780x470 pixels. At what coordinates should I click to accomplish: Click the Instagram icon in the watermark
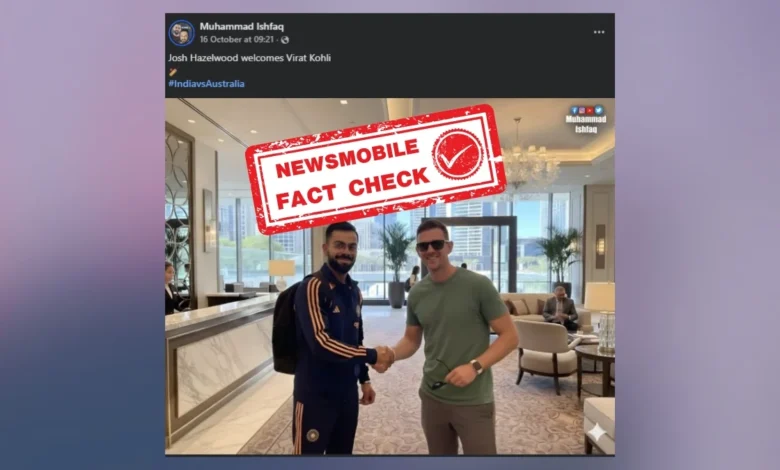coord(582,110)
